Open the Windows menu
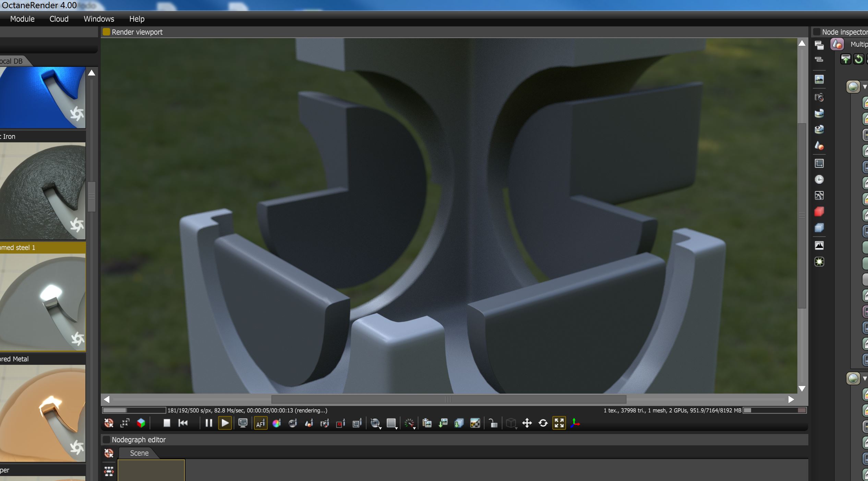 click(99, 19)
